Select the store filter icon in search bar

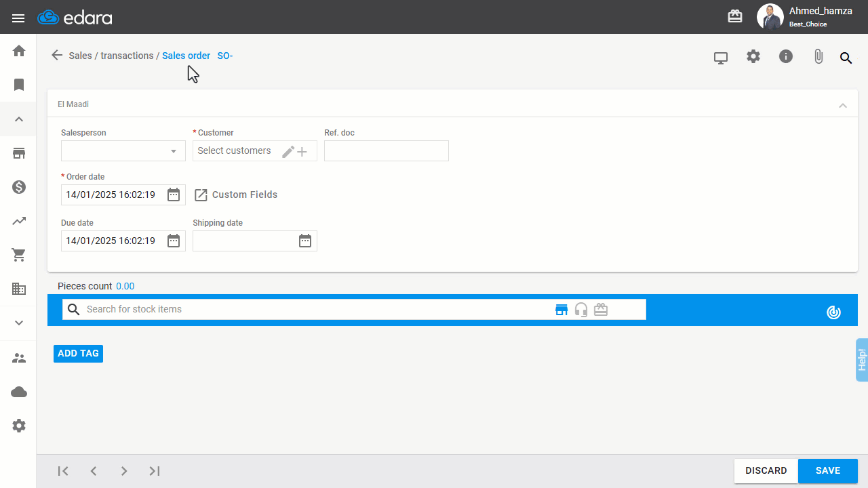coord(561,310)
